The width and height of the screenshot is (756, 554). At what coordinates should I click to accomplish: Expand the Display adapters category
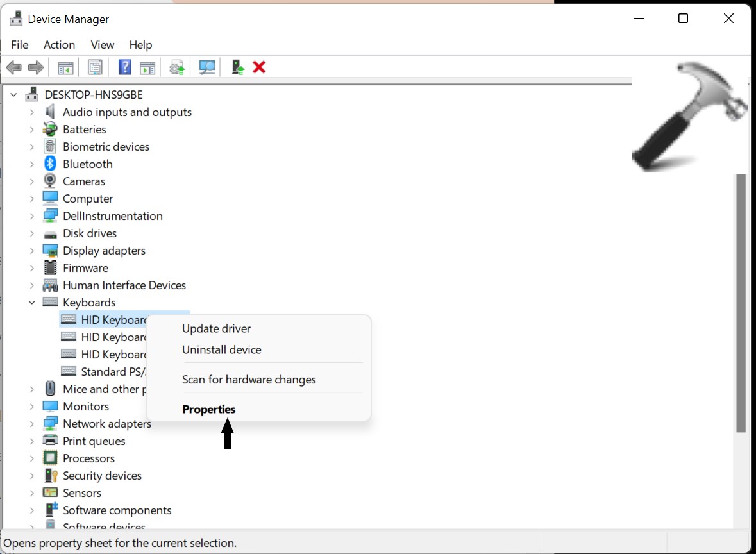click(32, 251)
